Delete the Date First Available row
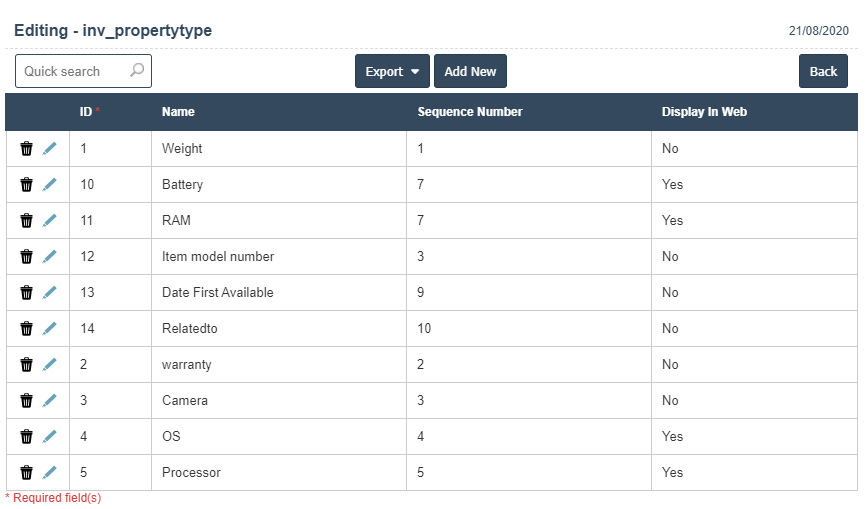868x509 pixels. click(27, 292)
